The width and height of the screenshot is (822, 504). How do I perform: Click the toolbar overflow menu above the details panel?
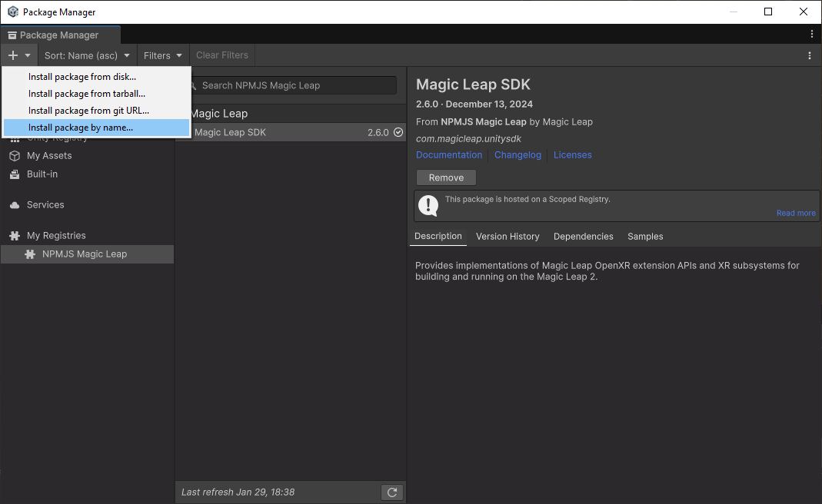pos(809,55)
